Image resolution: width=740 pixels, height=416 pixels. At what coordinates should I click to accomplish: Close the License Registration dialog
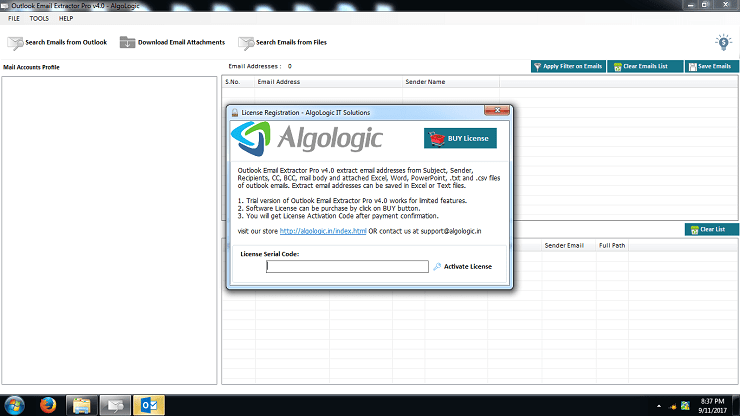(497, 110)
